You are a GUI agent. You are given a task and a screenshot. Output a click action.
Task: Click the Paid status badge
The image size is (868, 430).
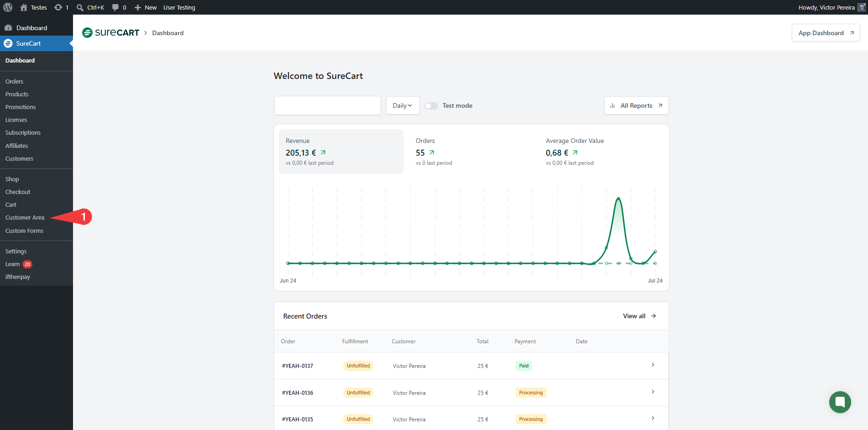pyautogui.click(x=524, y=366)
